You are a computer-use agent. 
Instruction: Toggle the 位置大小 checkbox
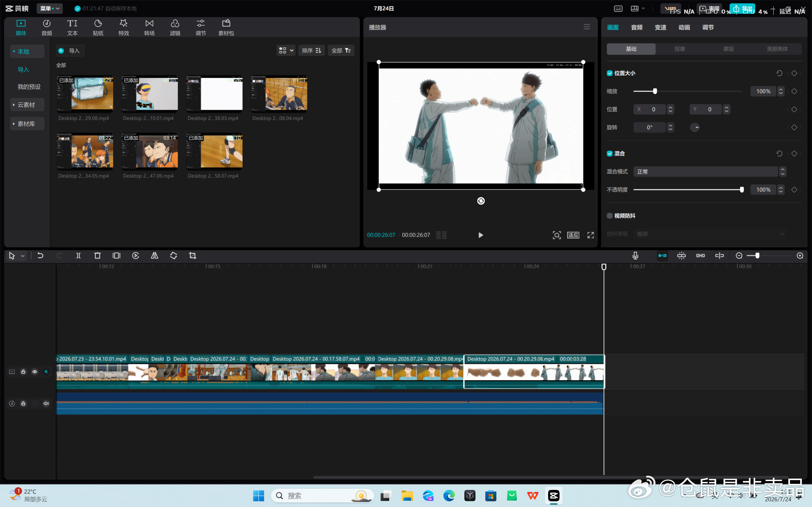click(610, 73)
